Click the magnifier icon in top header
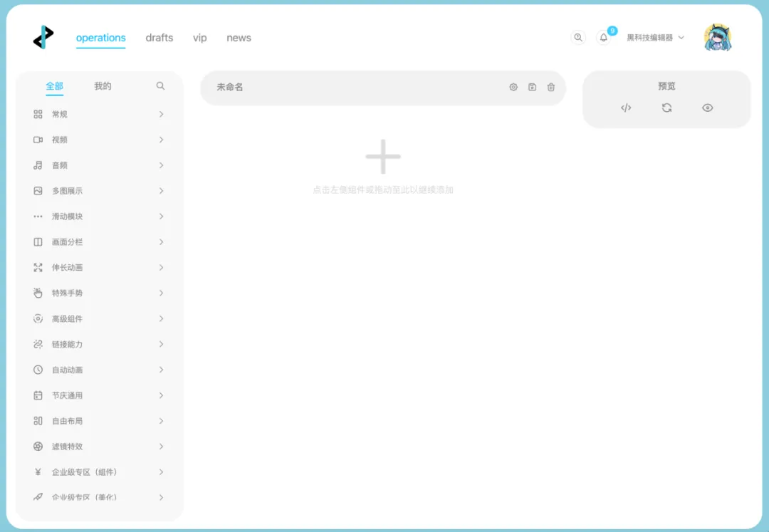769x532 pixels. (x=578, y=38)
